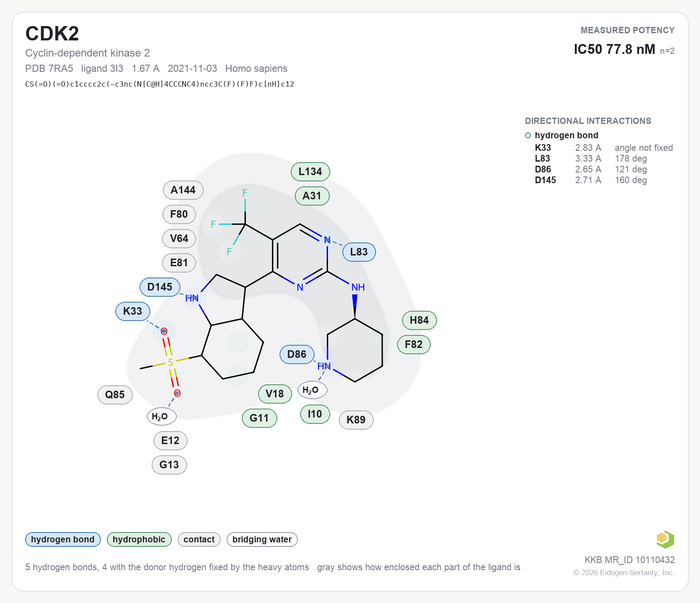Click the L83 residue label in the diagram
The image size is (700, 603).
tap(359, 252)
